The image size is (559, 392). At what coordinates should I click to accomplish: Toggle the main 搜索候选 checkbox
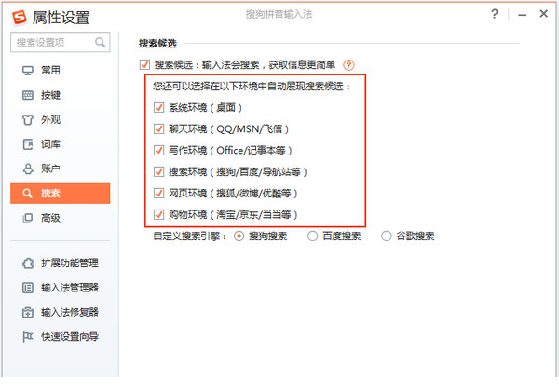(144, 65)
